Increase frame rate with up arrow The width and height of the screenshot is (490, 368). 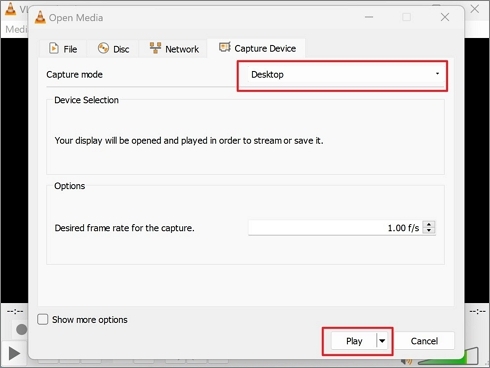[429, 224]
